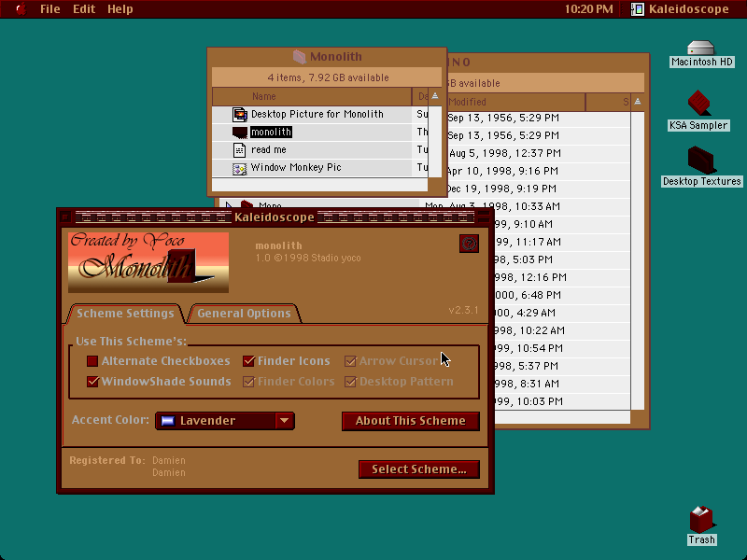Click the '1.0 ©1998 Stadio yoco' scheme text

click(x=308, y=259)
